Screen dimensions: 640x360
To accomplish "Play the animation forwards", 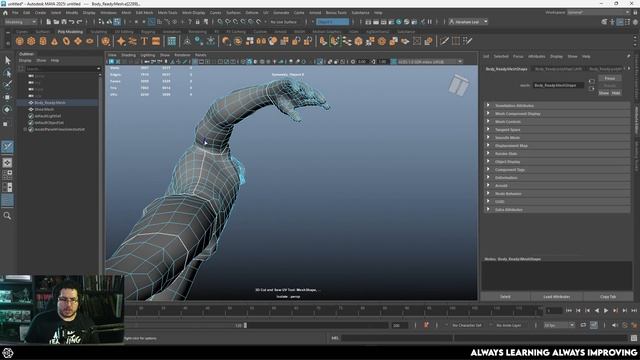I will [606, 311].
